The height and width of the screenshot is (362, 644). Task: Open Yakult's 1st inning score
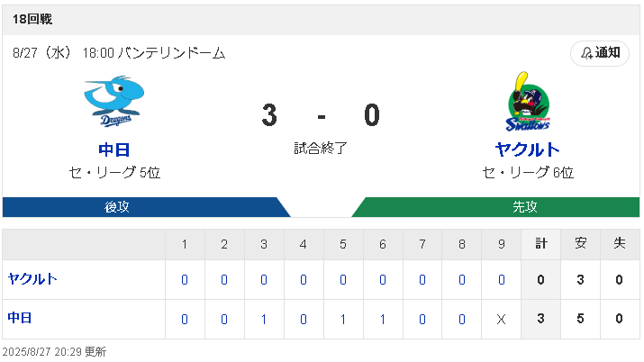[185, 280]
